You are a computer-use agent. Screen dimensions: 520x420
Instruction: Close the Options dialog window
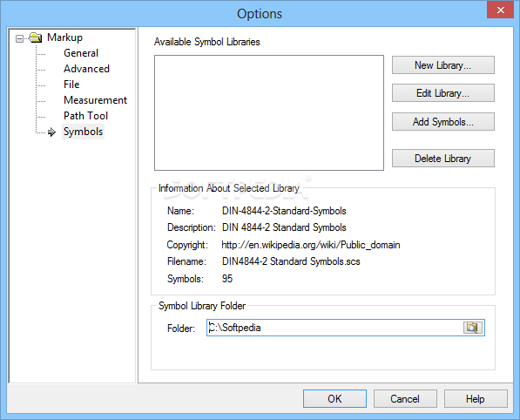pyautogui.click(x=501, y=10)
